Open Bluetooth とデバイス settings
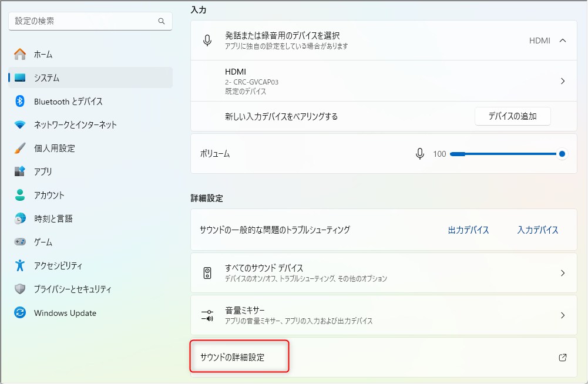 point(90,101)
